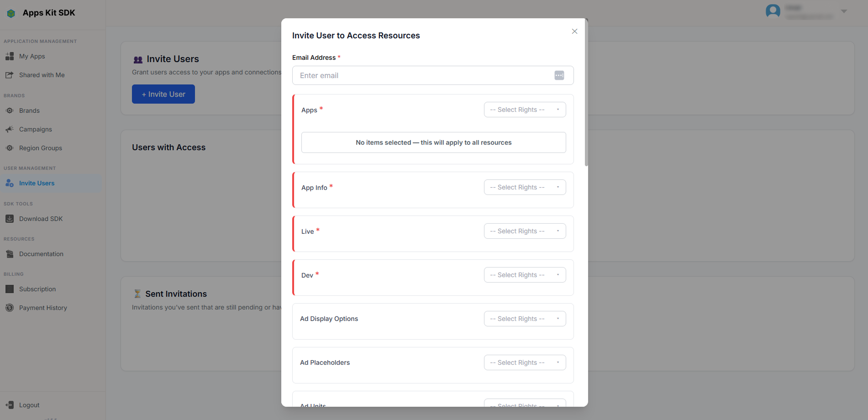This screenshot has width=868, height=420.
Task: Click the dialog's vertical scrollbar
Action: pyautogui.click(x=586, y=93)
